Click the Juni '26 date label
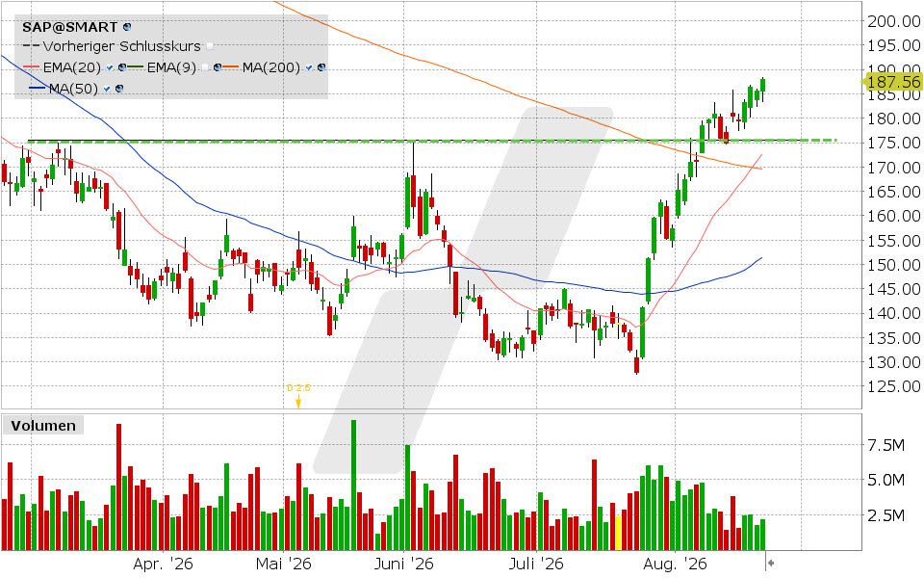Image resolution: width=924 pixels, height=578 pixels. pyautogui.click(x=404, y=565)
